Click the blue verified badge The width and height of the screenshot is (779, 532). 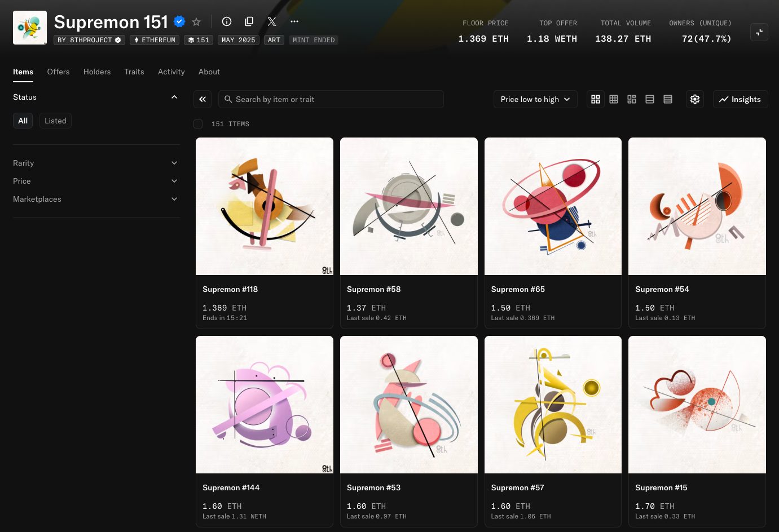(x=179, y=21)
